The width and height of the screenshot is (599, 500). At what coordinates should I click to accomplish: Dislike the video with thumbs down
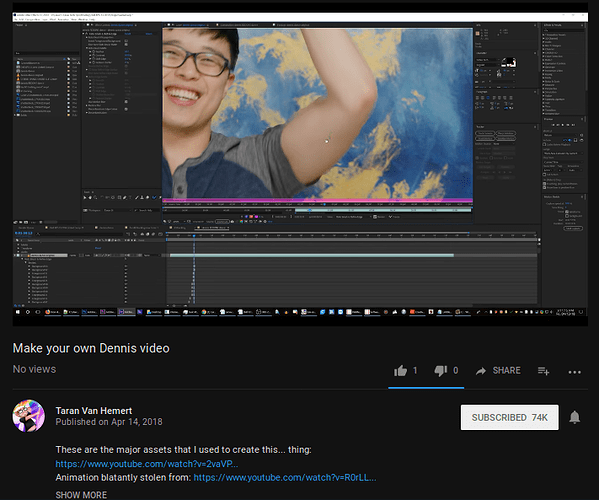pos(440,371)
